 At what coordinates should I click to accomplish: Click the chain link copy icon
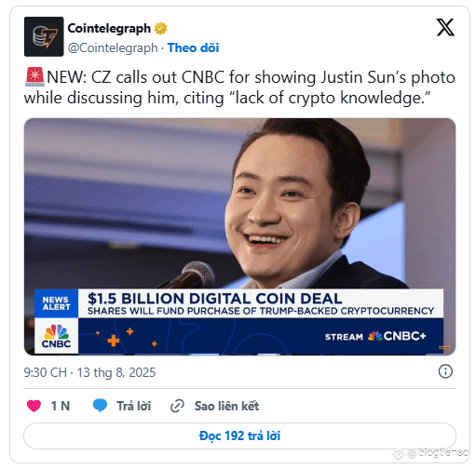click(x=177, y=406)
